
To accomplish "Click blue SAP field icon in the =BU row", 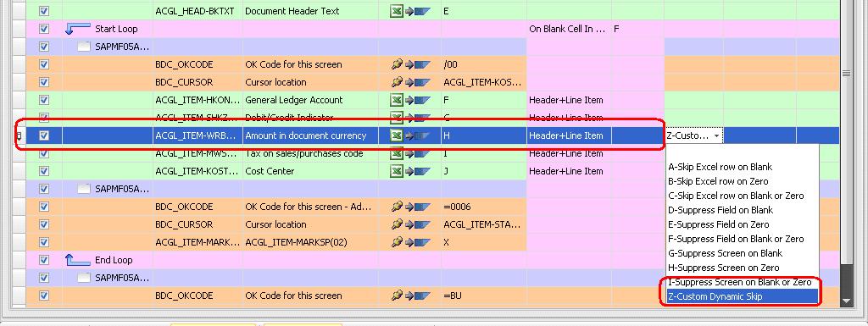I will point(422,296).
